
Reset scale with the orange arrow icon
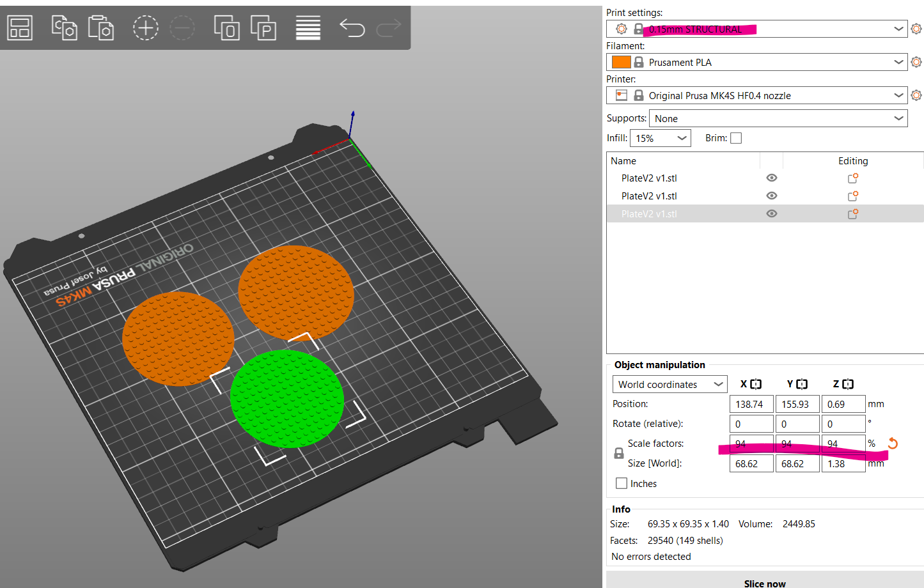click(x=893, y=443)
